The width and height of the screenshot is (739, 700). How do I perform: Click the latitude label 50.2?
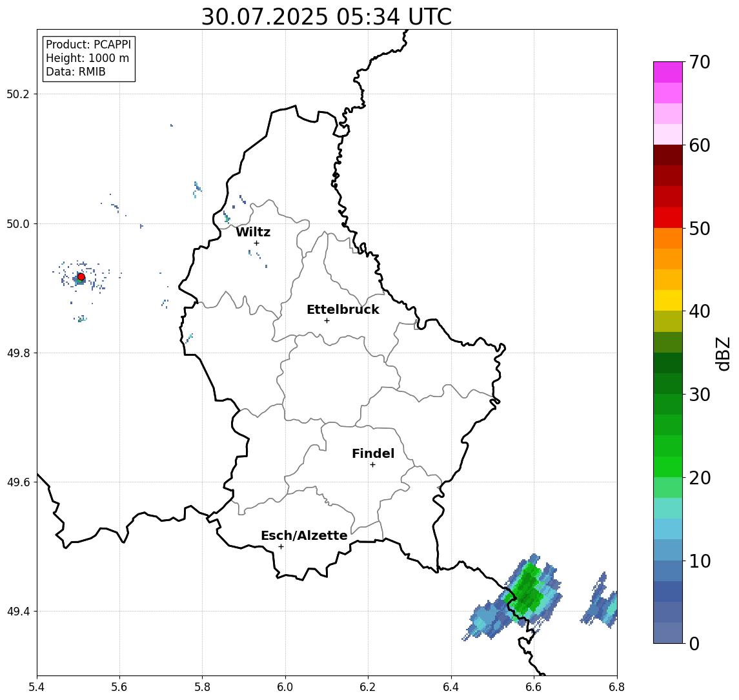pyautogui.click(x=18, y=94)
